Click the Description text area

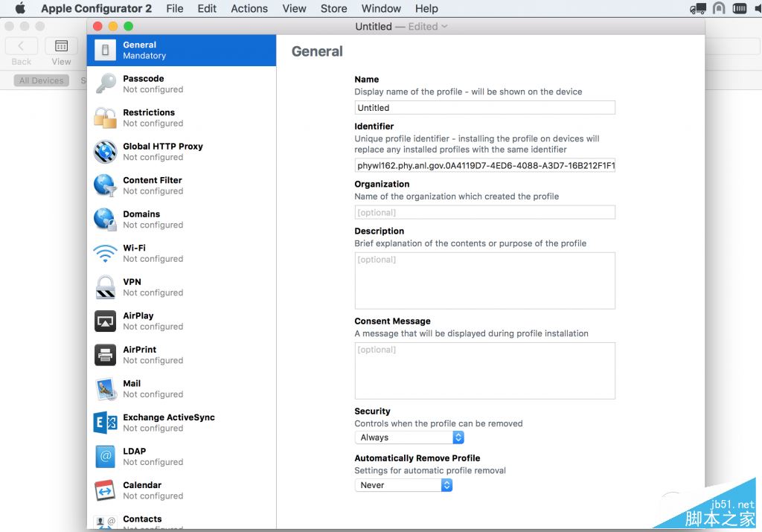(x=484, y=281)
